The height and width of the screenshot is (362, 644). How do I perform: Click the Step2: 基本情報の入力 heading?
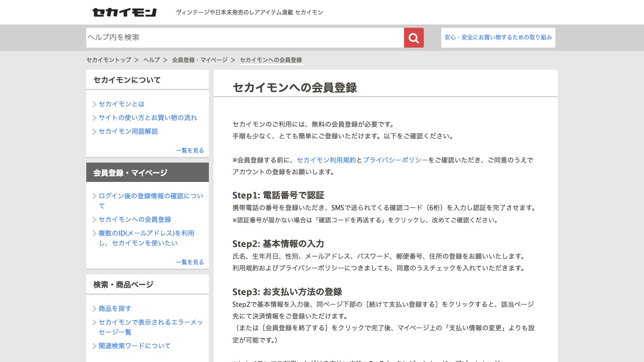coord(278,244)
